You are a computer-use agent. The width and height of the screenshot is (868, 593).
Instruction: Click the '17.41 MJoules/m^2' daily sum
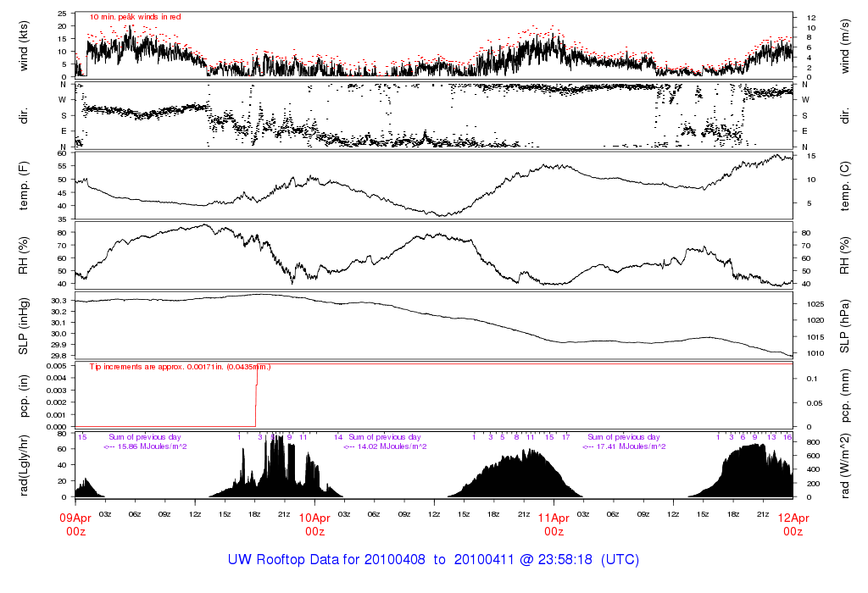click(x=631, y=446)
